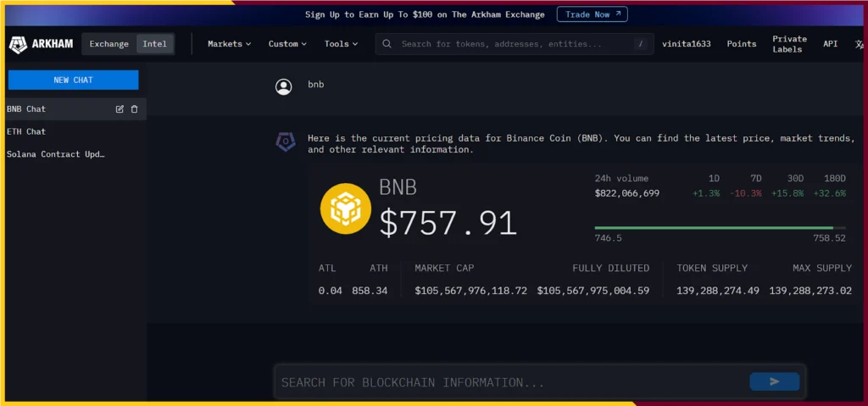Click the Trade Now link

tap(592, 14)
